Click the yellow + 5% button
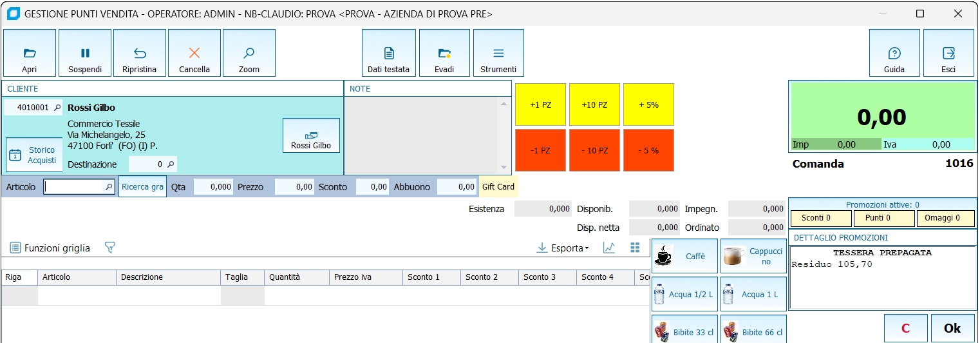This screenshot has width=980, height=343. (648, 104)
